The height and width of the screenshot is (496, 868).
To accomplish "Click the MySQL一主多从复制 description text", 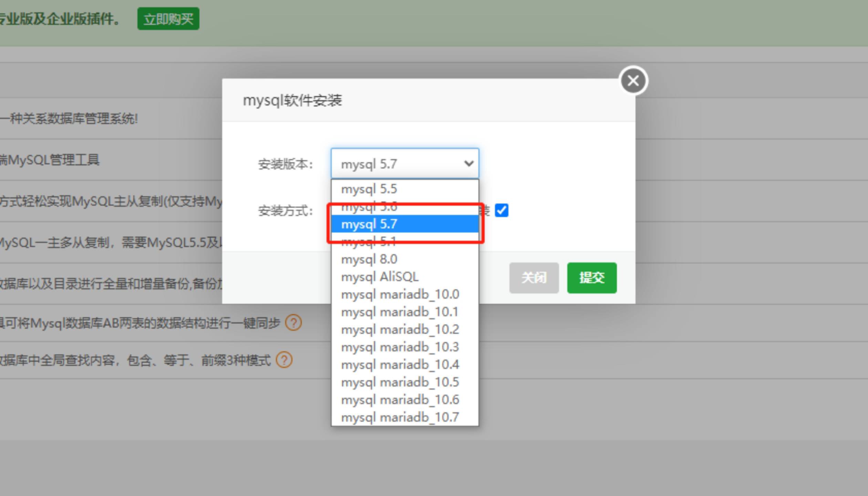I will pyautogui.click(x=111, y=243).
